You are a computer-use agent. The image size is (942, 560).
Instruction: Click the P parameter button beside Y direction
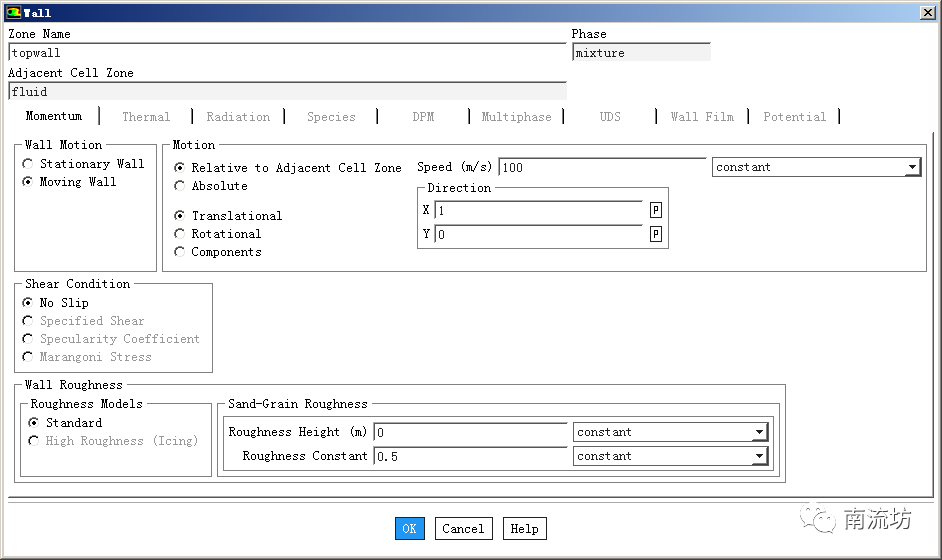[656, 234]
